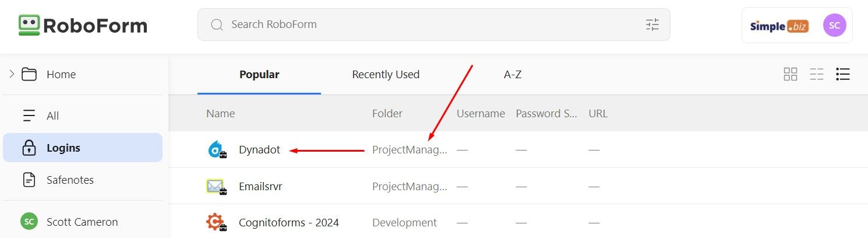
Task: Open the SC account avatar menu
Action: click(x=834, y=25)
